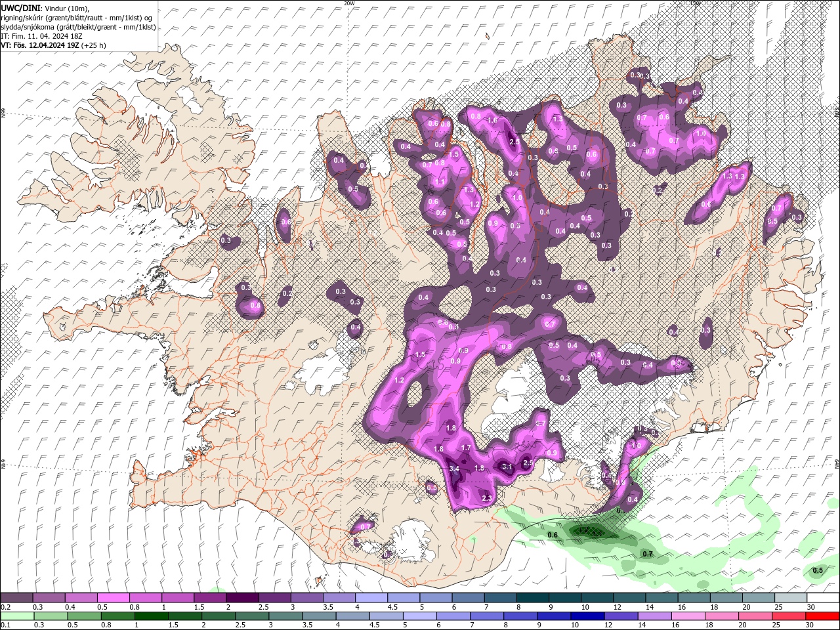Click the '20W' longitude label at top edge

(349, 3)
